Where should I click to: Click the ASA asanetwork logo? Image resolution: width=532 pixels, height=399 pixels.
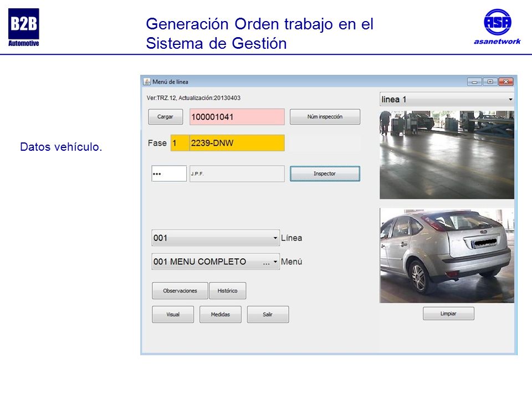[498, 27]
